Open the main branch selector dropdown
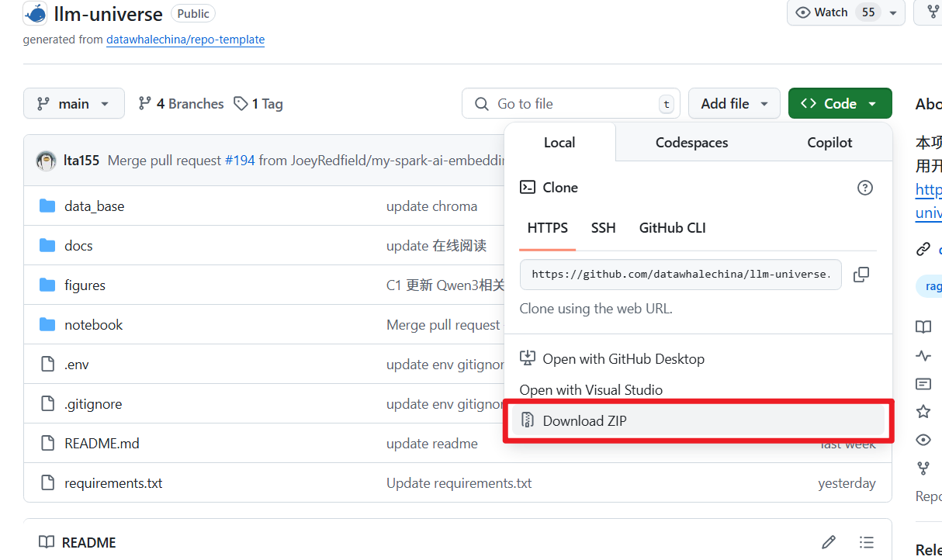This screenshot has width=942, height=560. click(74, 103)
